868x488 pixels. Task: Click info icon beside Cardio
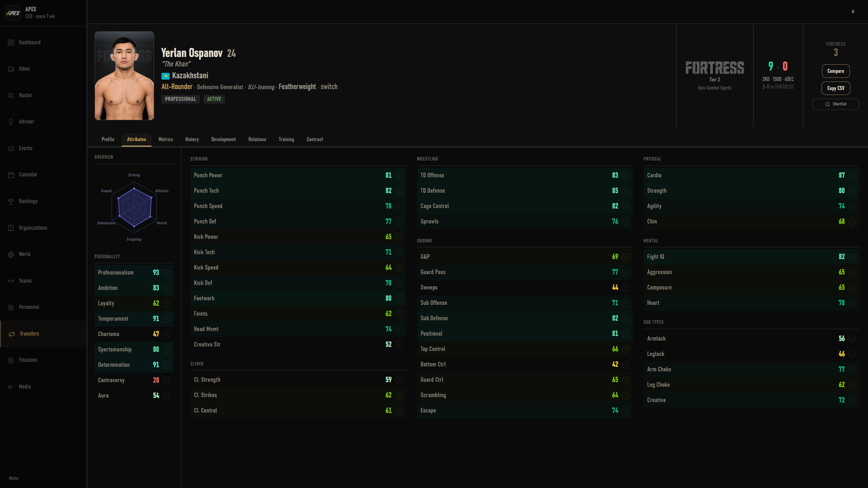pyautogui.click(x=852, y=176)
